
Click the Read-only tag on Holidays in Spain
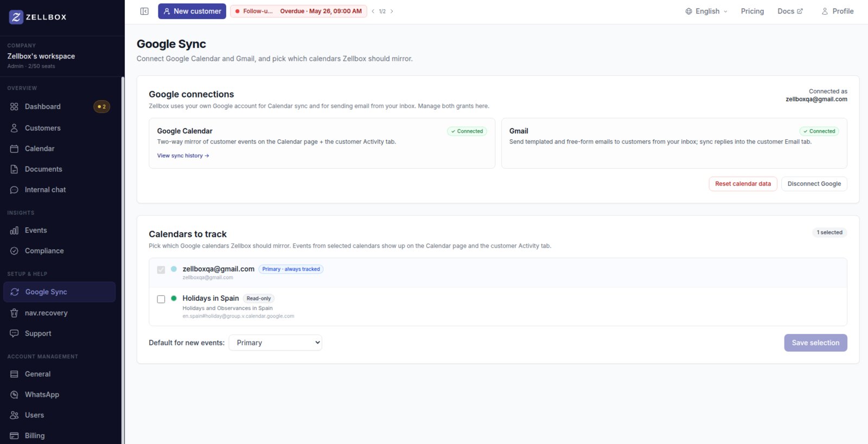(258, 299)
